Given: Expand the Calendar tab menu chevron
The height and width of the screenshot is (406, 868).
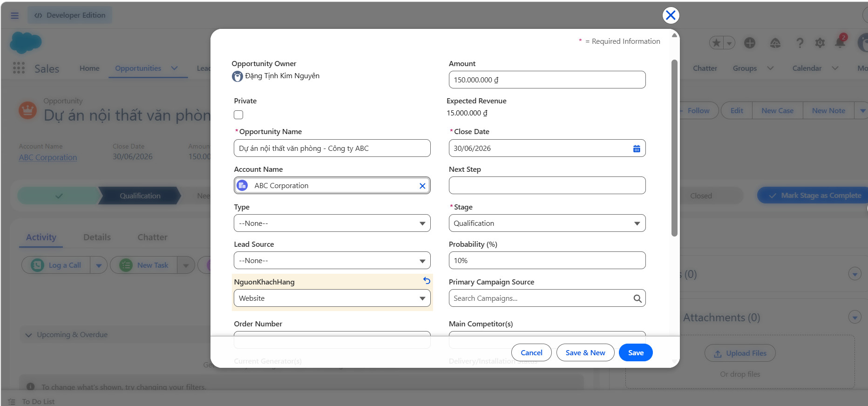Looking at the screenshot, I should 835,68.
